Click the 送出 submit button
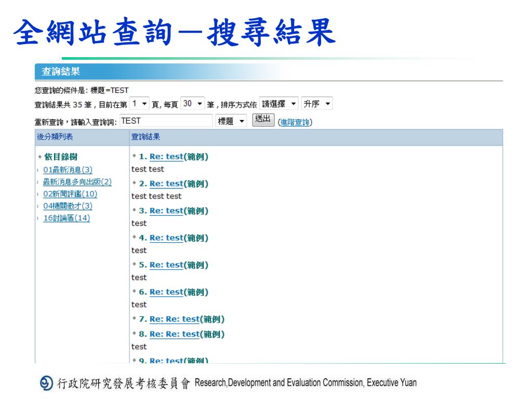 [263, 119]
